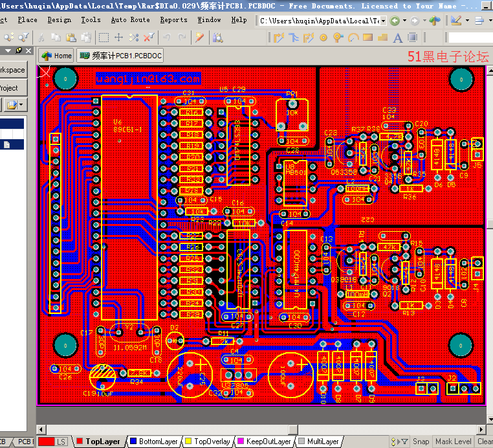This screenshot has height=448, width=493.
Task: Select the KeepOutLayer tab
Action: click(x=264, y=442)
